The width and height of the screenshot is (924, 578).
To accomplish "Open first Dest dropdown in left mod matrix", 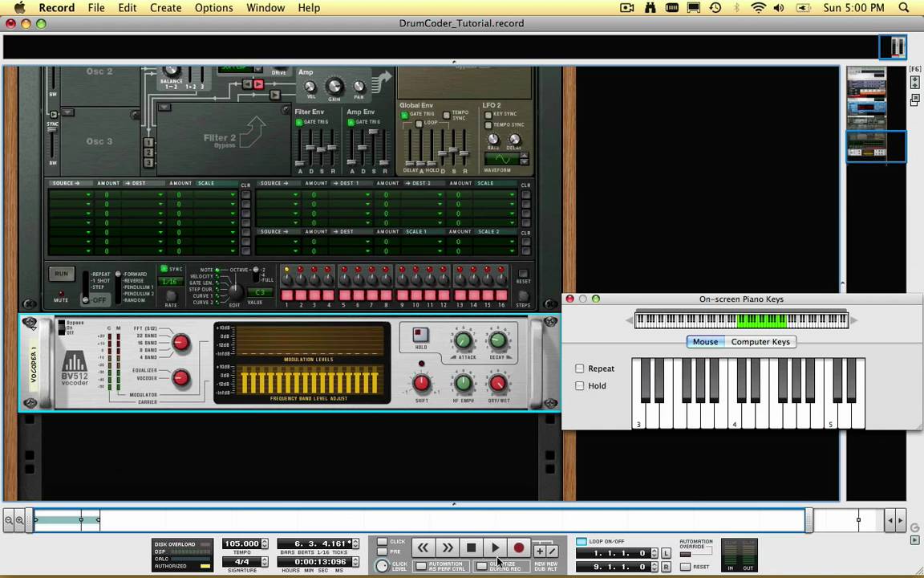I will coord(143,194).
